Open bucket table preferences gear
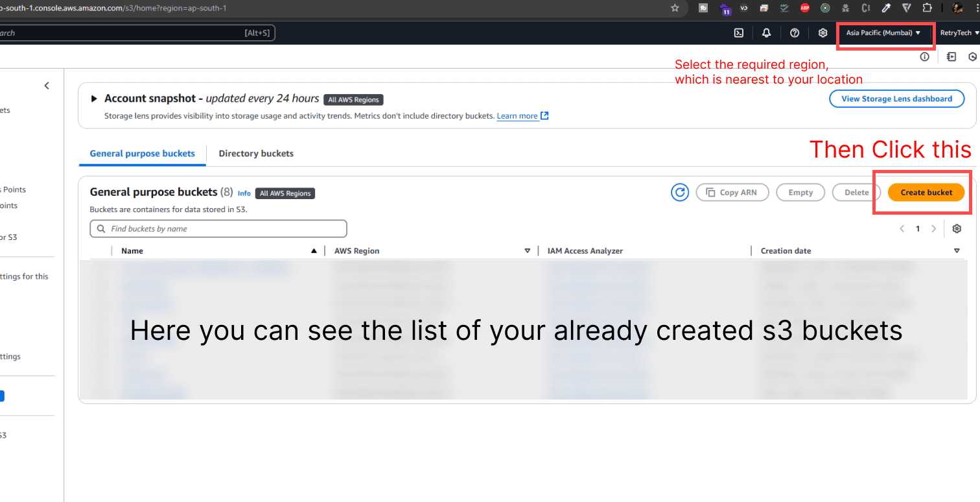The width and height of the screenshot is (980, 502). click(957, 229)
